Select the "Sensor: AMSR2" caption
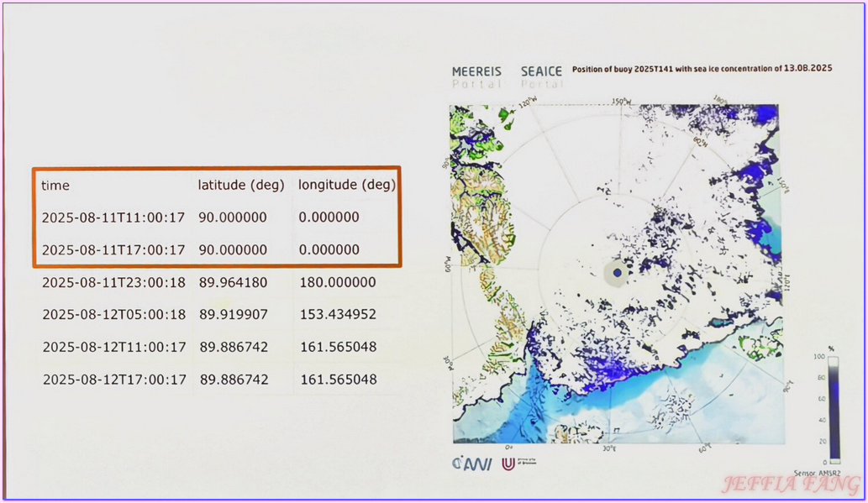The image size is (868, 503). [817, 474]
